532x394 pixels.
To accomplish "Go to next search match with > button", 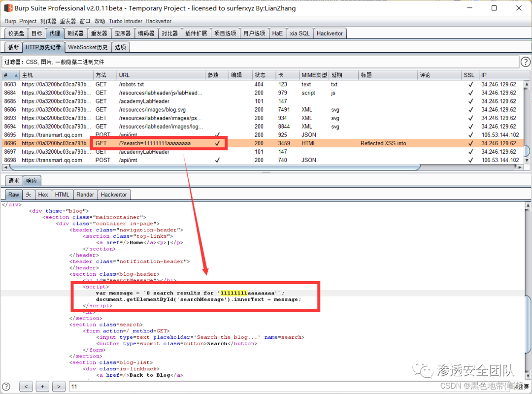I will pyautogui.click(x=58, y=386).
